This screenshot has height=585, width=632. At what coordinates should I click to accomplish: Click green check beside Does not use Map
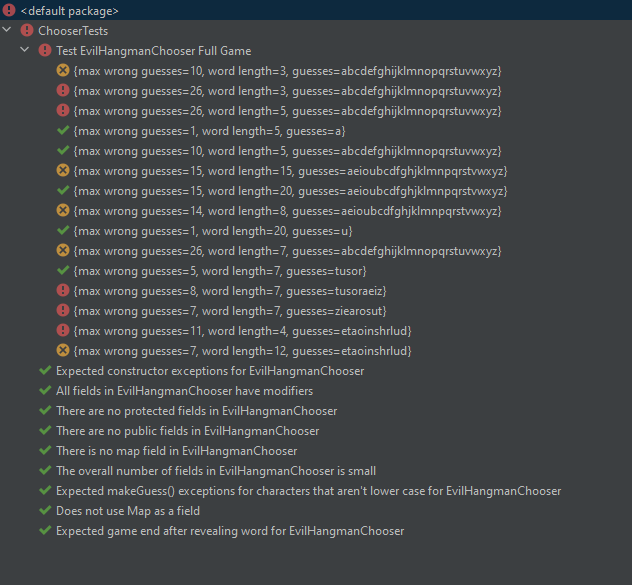45,510
